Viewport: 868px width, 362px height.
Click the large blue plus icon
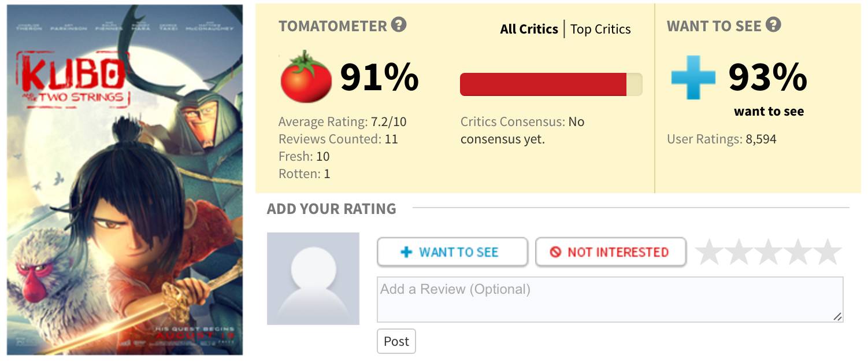(693, 77)
